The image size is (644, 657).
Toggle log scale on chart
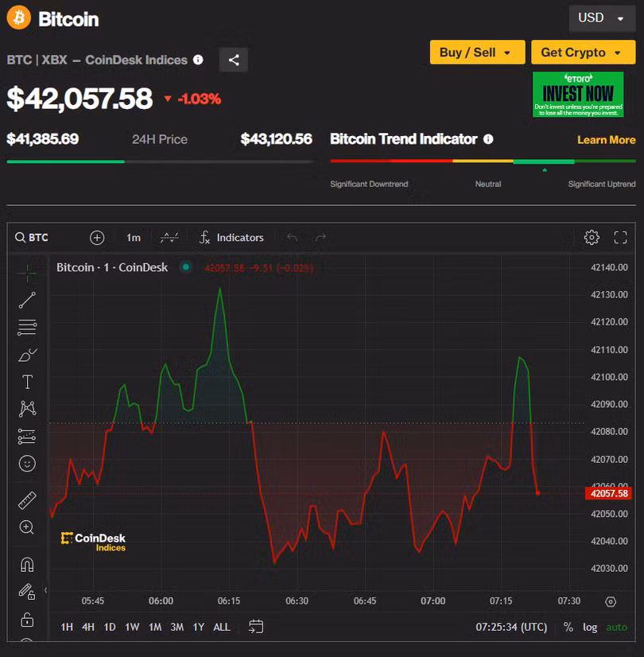590,627
